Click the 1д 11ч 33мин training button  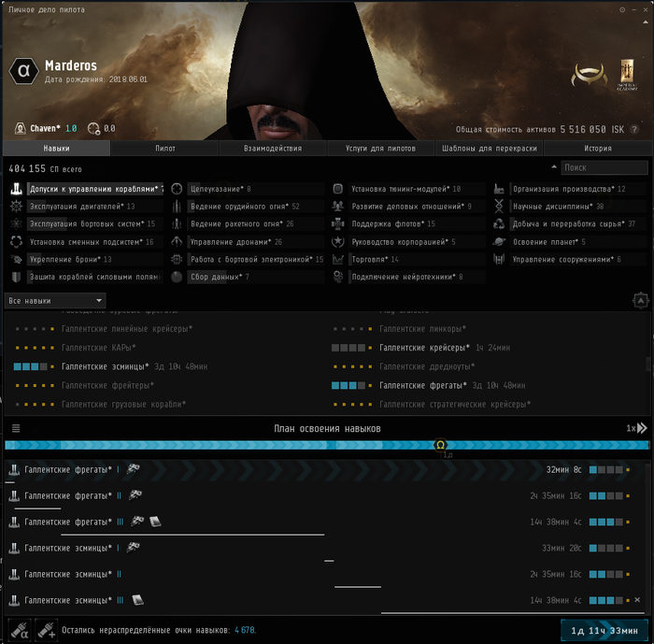pyautogui.click(x=602, y=630)
